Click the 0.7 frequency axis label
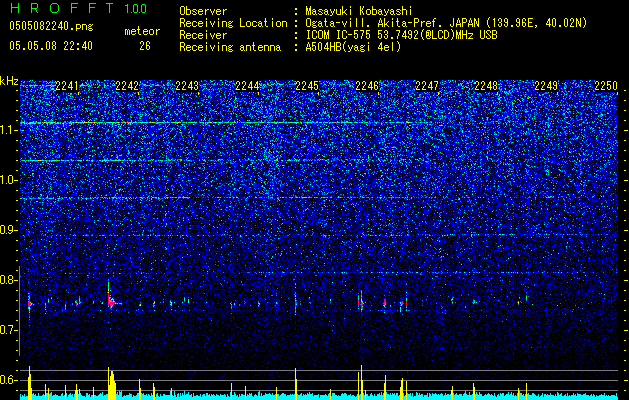The height and width of the screenshot is (400, 629). tap(8, 330)
